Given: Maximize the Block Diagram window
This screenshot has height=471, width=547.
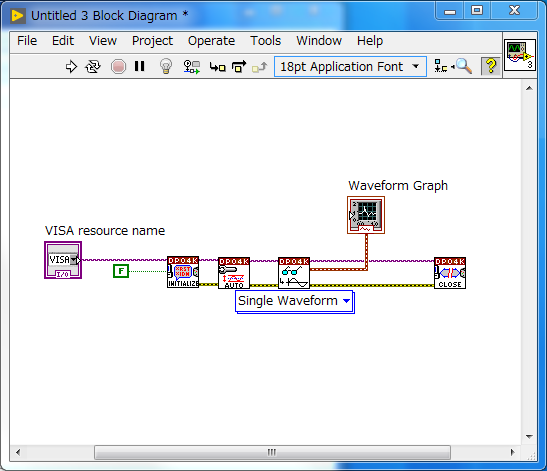Looking at the screenshot, I should (477, 10).
